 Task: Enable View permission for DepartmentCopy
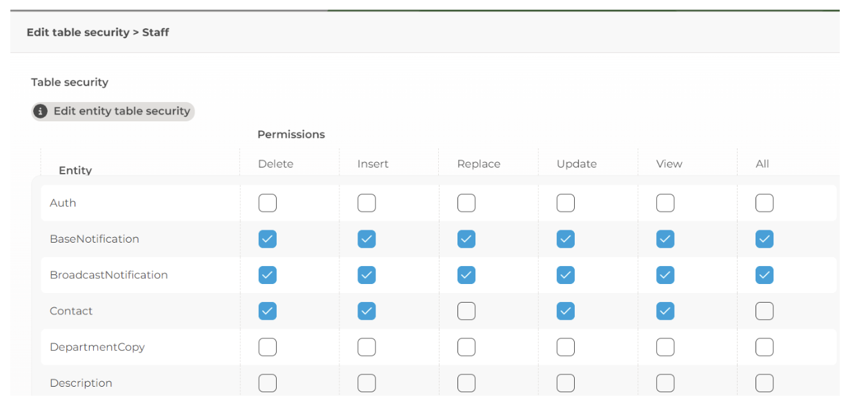(x=665, y=347)
